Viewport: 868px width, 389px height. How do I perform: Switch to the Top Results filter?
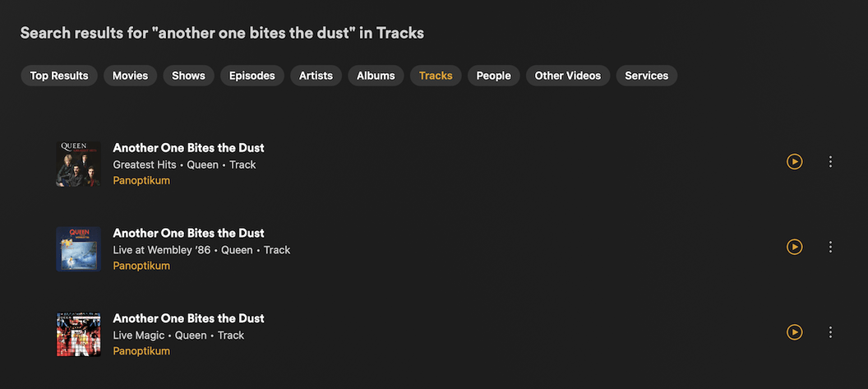[59, 76]
